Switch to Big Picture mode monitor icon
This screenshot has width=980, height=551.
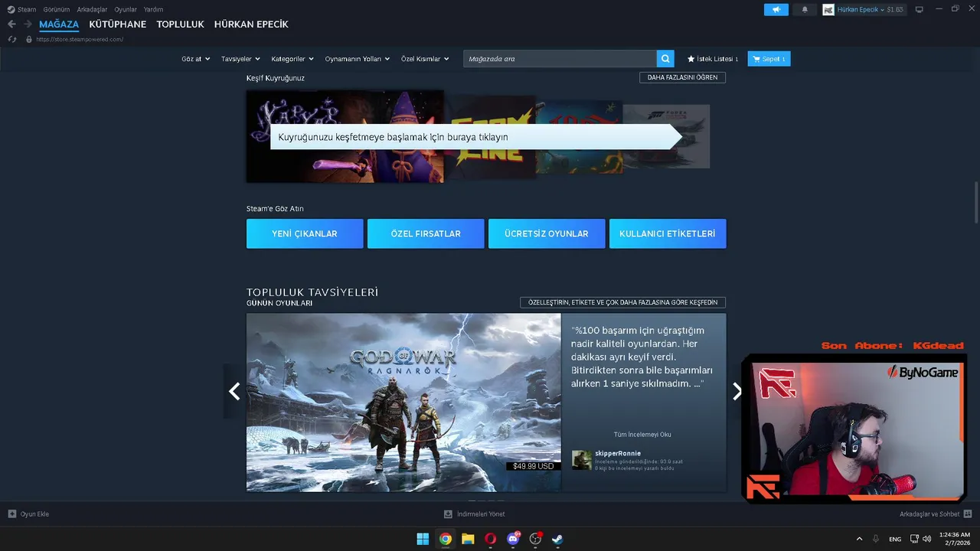coord(920,10)
